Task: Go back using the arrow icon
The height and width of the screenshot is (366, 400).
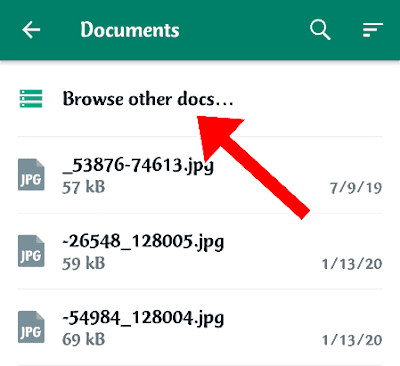Action: coord(31,30)
